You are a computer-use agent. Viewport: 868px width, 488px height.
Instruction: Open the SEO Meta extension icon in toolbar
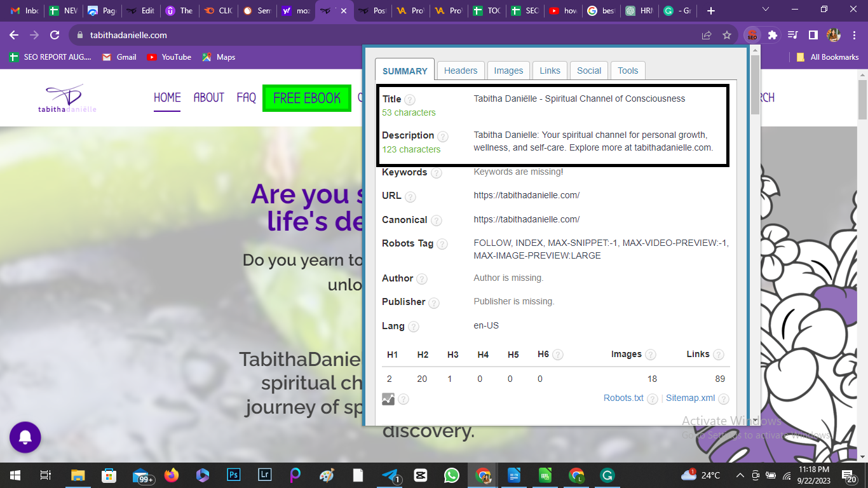point(752,35)
